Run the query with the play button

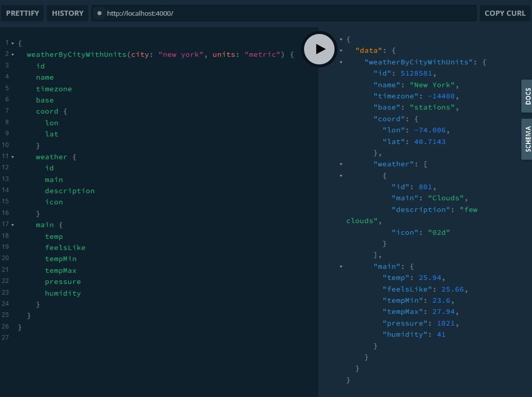click(320, 49)
